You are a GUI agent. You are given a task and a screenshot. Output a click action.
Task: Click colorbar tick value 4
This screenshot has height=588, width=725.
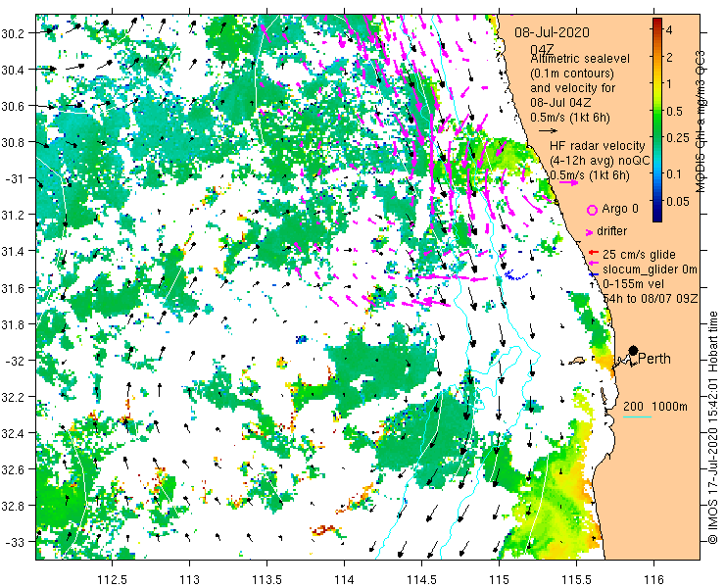point(668,30)
